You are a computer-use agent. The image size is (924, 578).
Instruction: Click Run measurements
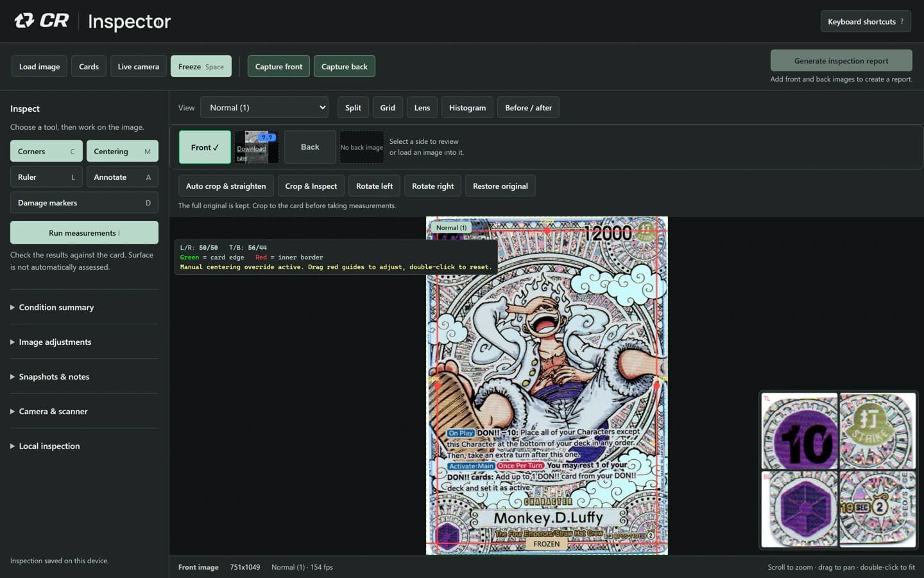tap(84, 232)
